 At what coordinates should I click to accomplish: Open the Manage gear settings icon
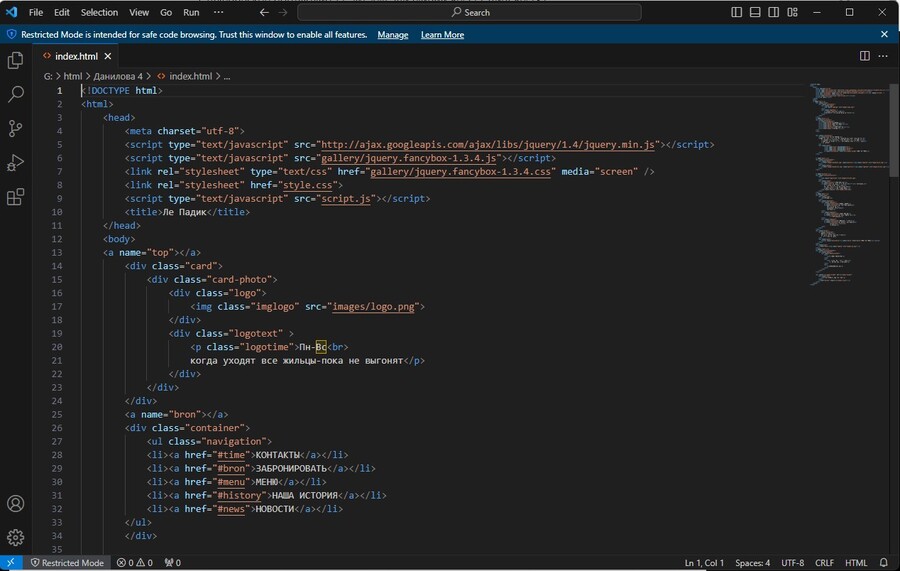[15, 538]
